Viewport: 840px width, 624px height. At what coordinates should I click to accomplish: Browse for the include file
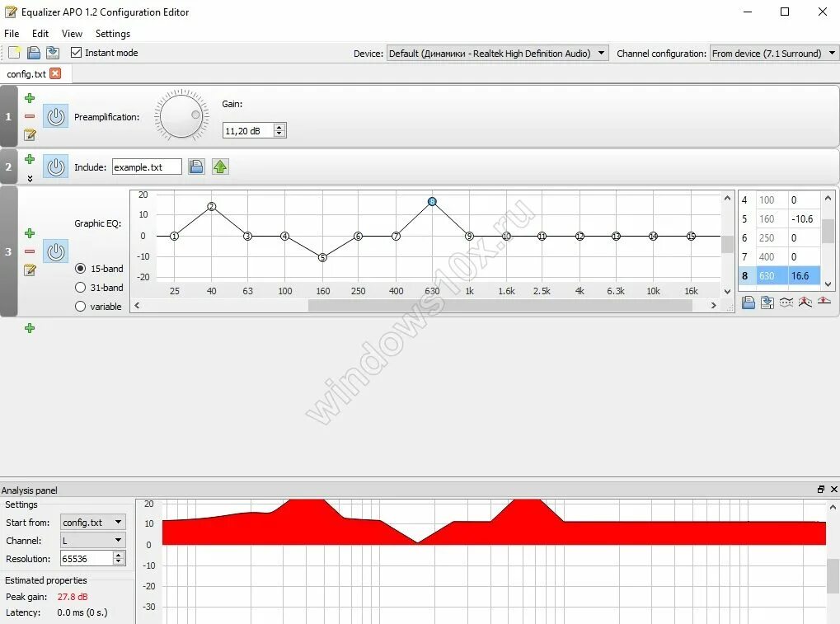click(x=196, y=167)
